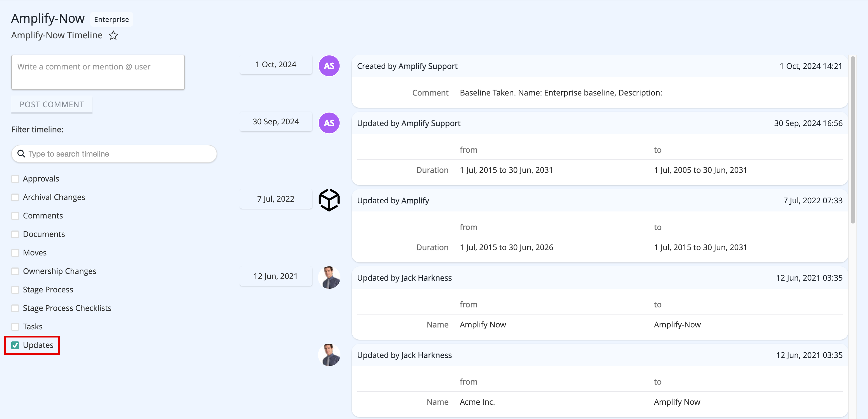Select the 30 Sep, 2024 date marker
The height and width of the screenshot is (419, 868).
click(x=276, y=122)
